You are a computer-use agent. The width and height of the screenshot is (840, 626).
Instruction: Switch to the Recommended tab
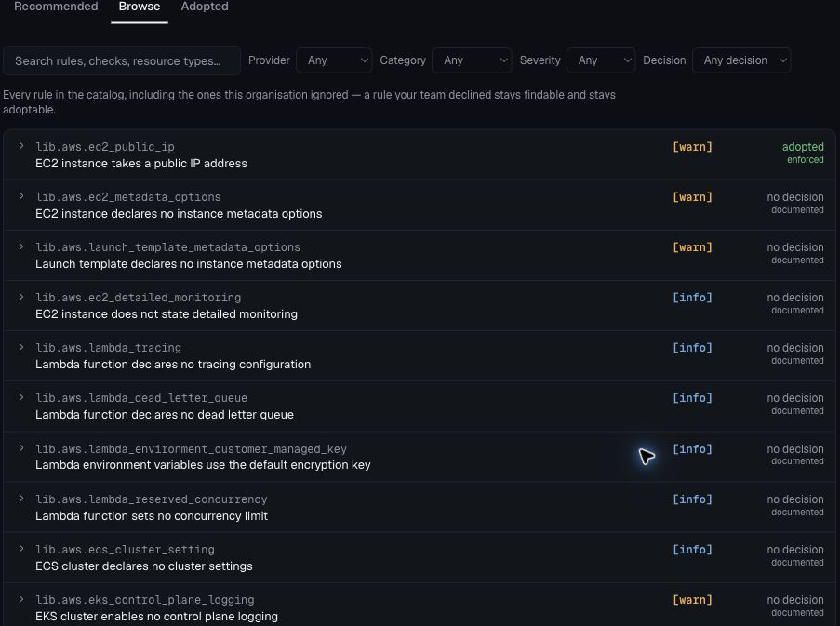tap(56, 7)
